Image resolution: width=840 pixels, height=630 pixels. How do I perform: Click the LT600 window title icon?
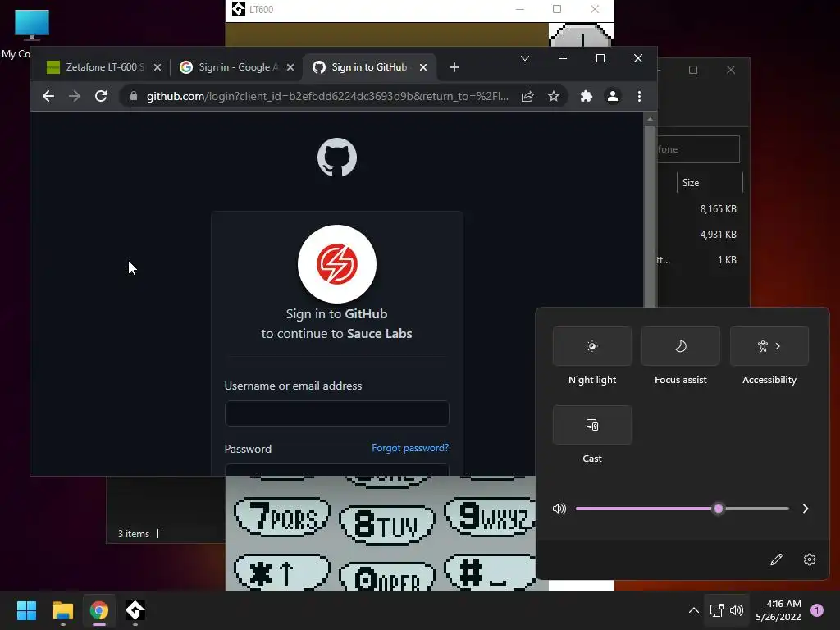click(x=239, y=8)
